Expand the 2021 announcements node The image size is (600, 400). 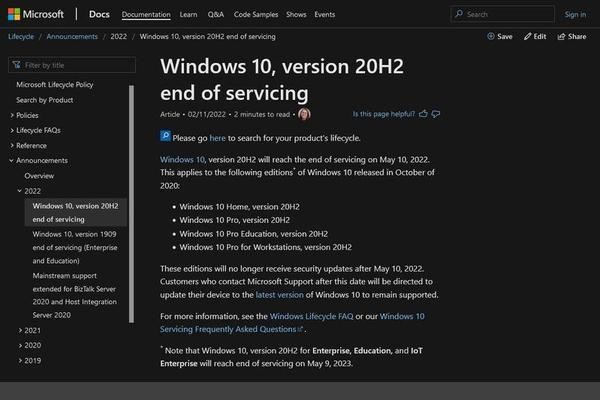coord(20,330)
